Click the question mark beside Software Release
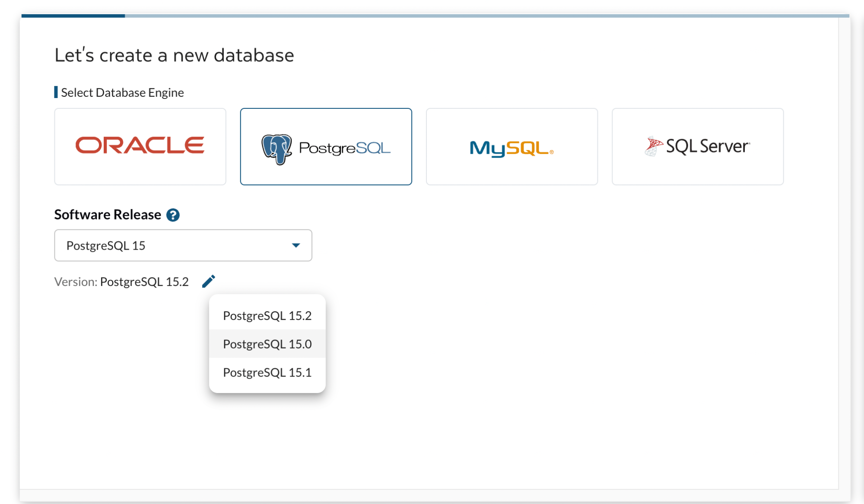864x504 pixels. 172,215
